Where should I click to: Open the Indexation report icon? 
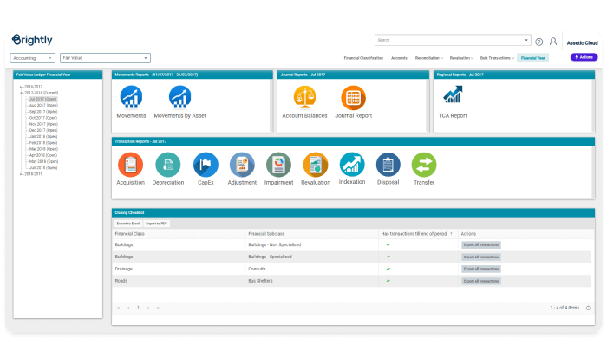click(352, 164)
